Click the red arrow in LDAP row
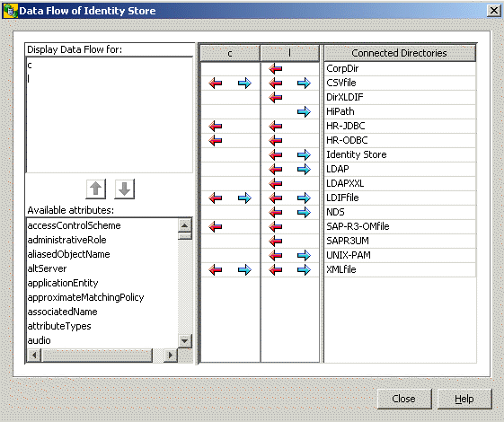Screen dimensions: 504x422 [x=276, y=169]
